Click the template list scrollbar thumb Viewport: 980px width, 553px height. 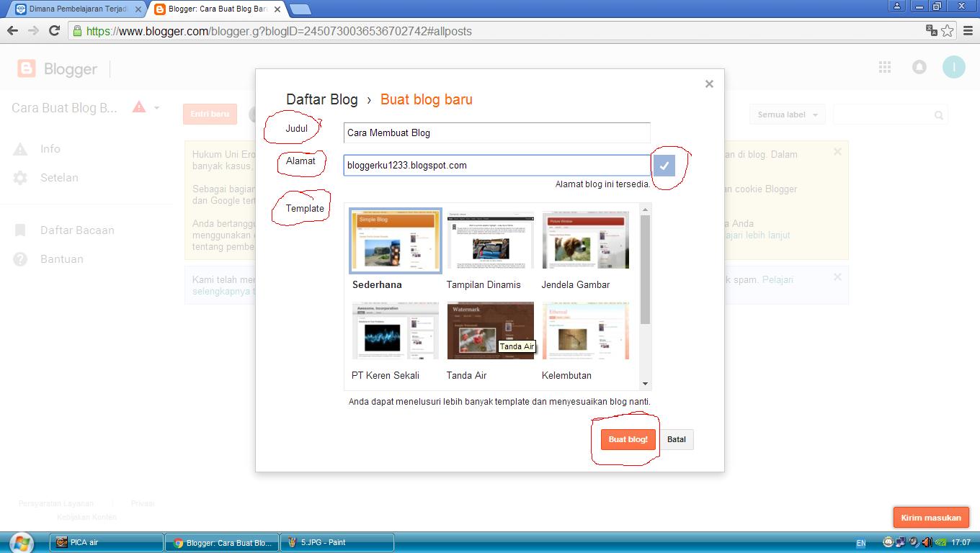tap(646, 269)
